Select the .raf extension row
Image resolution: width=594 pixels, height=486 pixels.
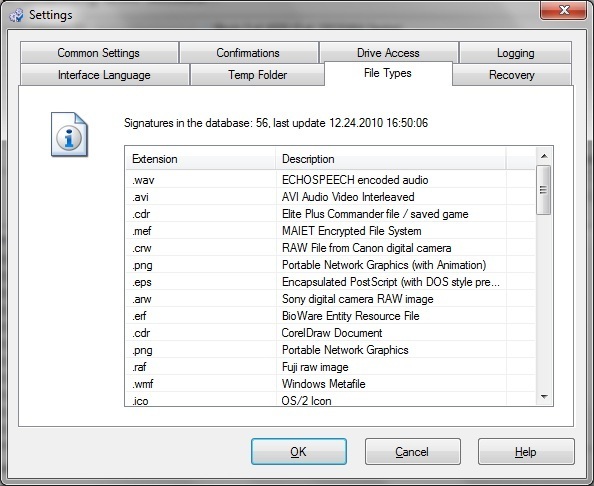click(x=330, y=367)
